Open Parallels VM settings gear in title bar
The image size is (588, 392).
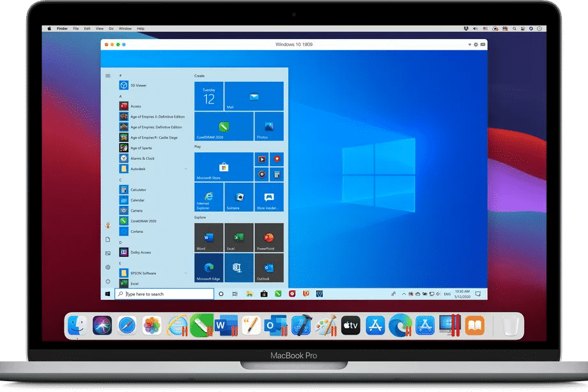coord(476,44)
